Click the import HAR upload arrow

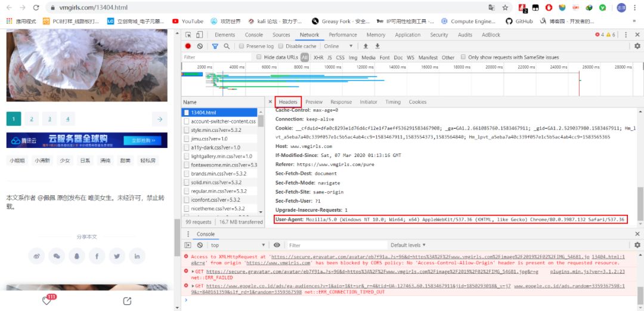tap(366, 46)
